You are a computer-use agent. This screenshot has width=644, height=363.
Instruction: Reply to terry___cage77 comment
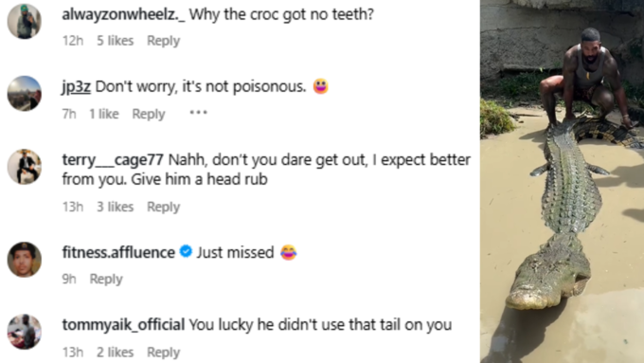[x=164, y=207]
